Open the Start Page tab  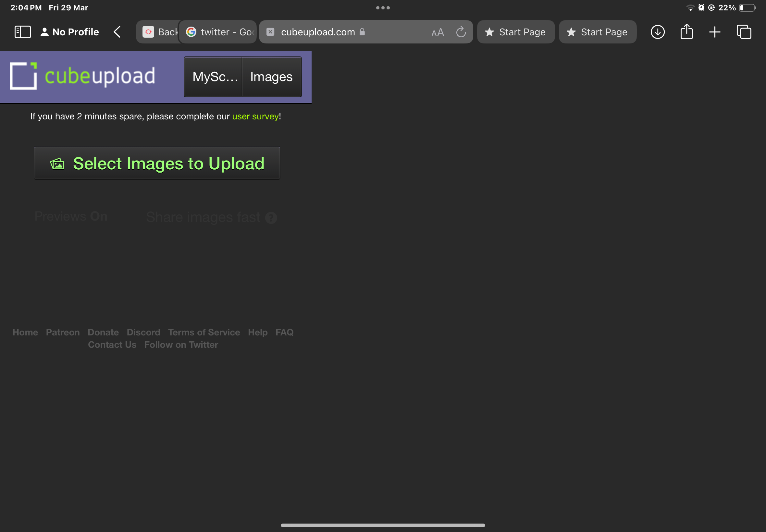click(515, 32)
